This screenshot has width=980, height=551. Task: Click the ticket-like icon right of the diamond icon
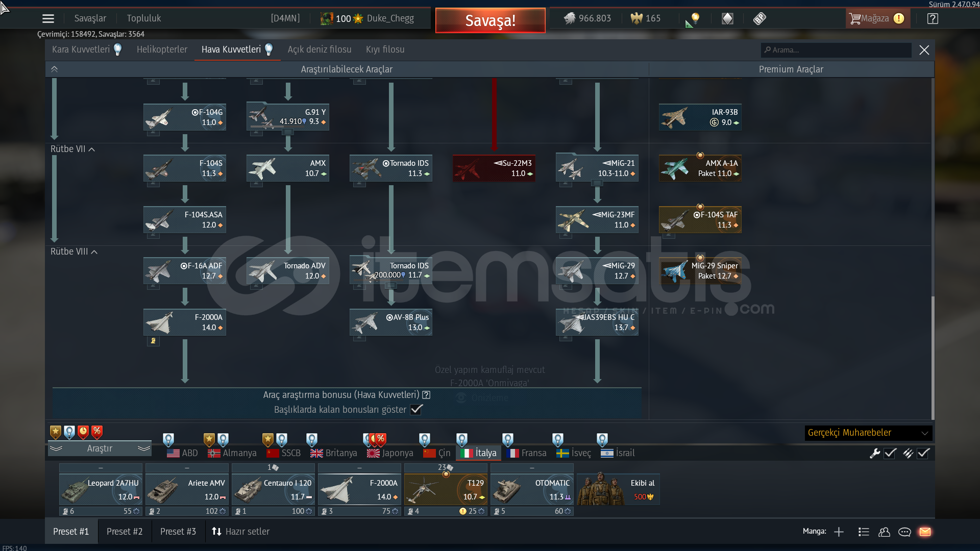click(x=759, y=19)
